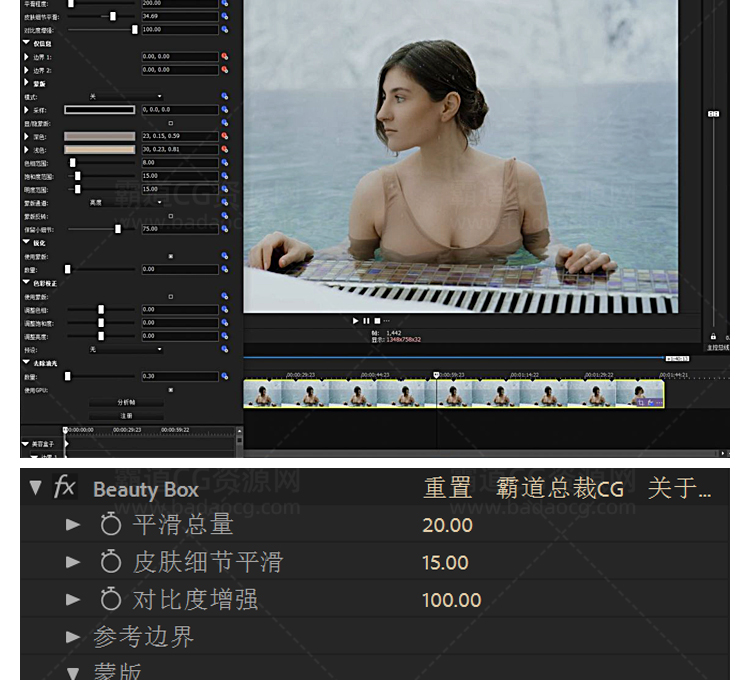Collapse the 美容盒子 keyframe track

pyautogui.click(x=25, y=444)
